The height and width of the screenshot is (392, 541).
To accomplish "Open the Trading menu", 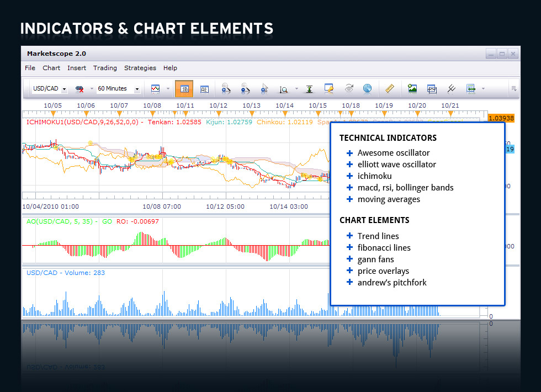I will pyautogui.click(x=105, y=68).
